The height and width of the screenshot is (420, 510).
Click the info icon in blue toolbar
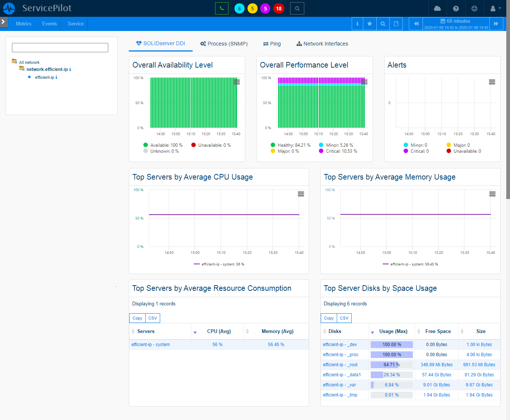357,24
